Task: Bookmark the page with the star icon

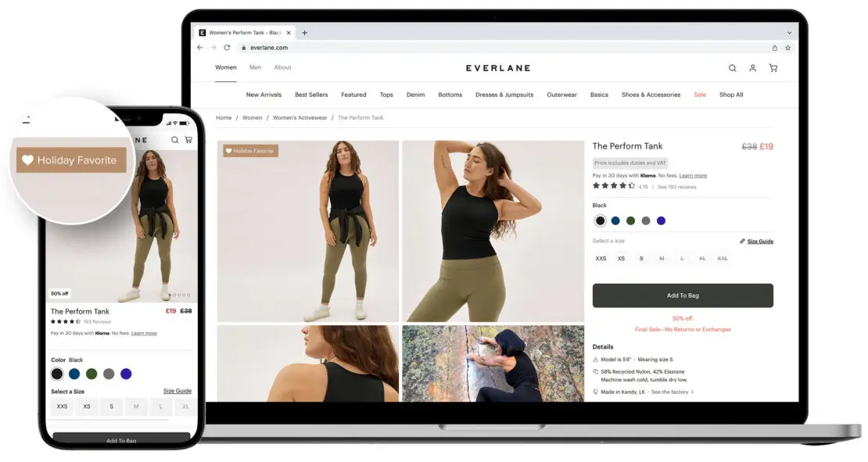Action: 787,48
